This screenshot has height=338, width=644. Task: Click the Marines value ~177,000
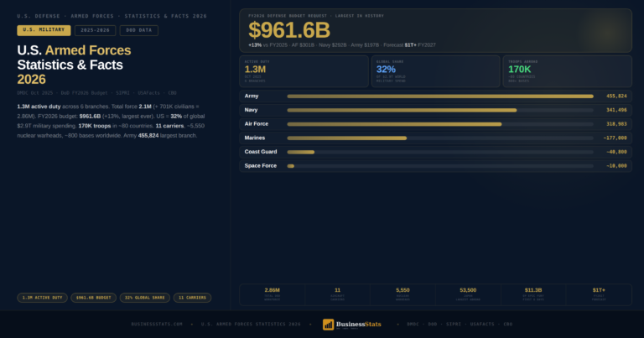point(615,138)
